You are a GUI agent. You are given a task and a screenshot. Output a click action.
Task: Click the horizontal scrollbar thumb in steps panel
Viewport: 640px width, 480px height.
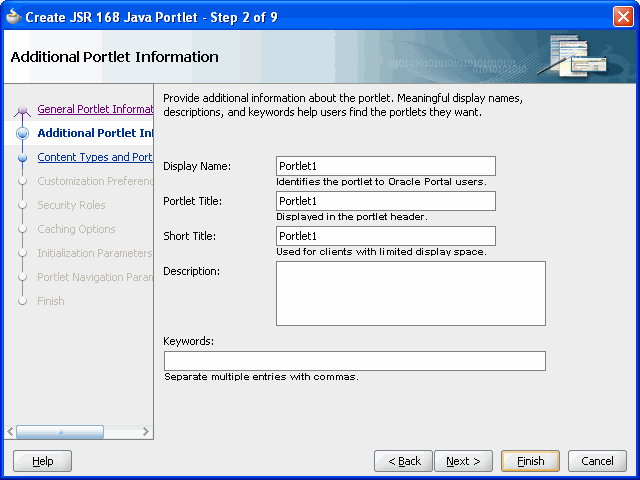60,432
